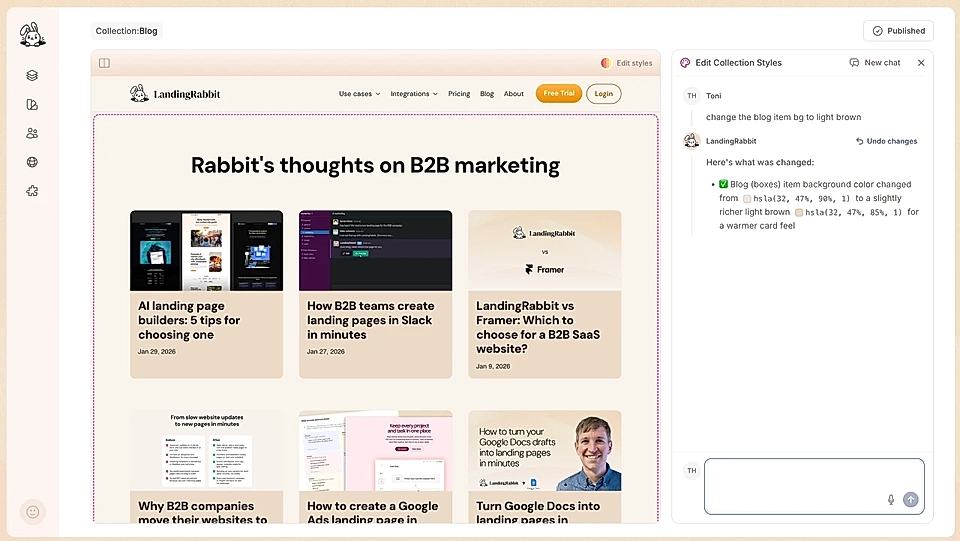Click the Login button
The width and height of the screenshot is (960, 541).
603,94
